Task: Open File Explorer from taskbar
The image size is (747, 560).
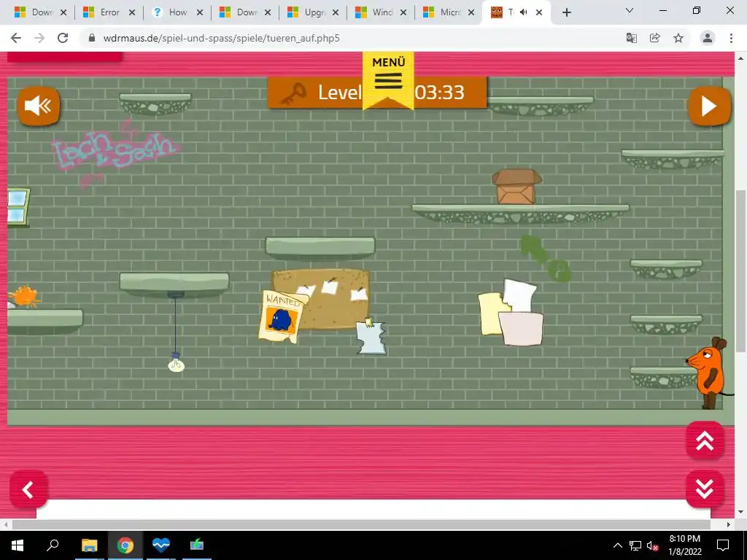Action: point(89,545)
